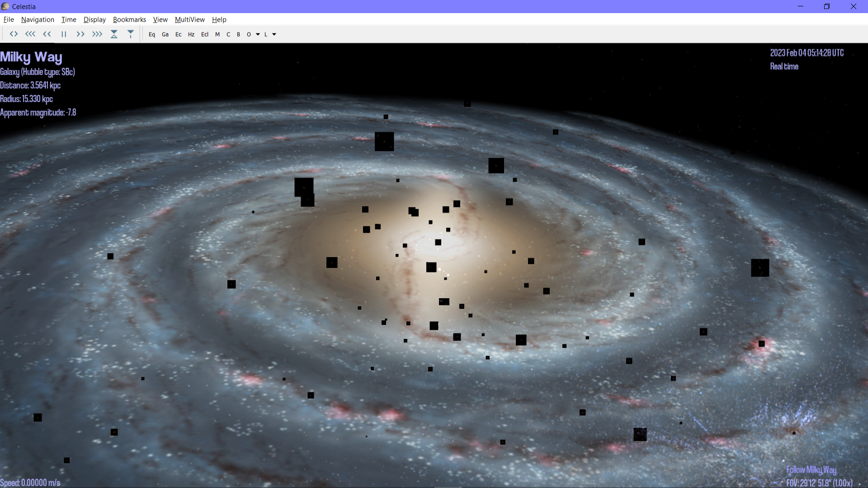Toggle the Ec ecliptic grid
The image size is (868, 488).
178,34
